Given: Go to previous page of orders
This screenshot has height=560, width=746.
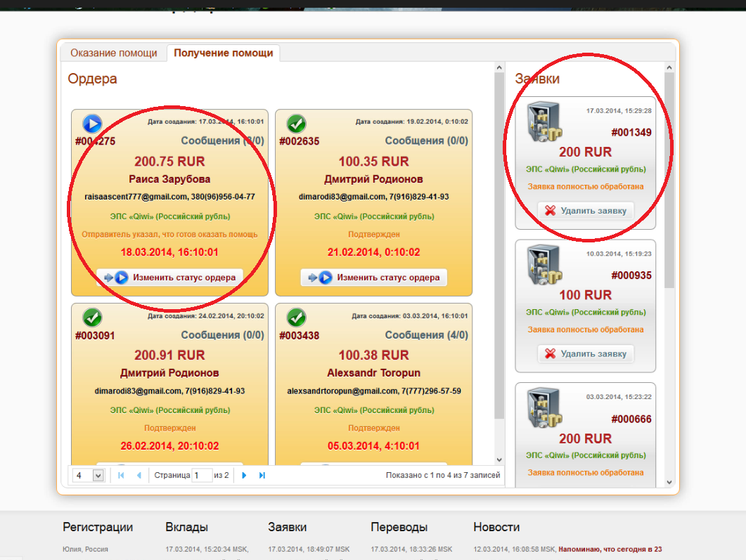Looking at the screenshot, I should coord(139,476).
